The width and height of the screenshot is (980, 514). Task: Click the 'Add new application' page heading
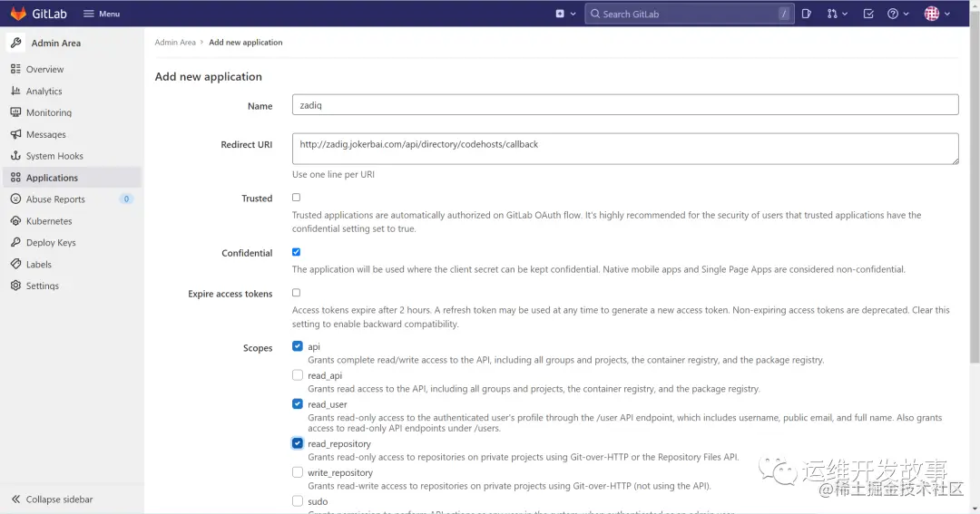208,76
